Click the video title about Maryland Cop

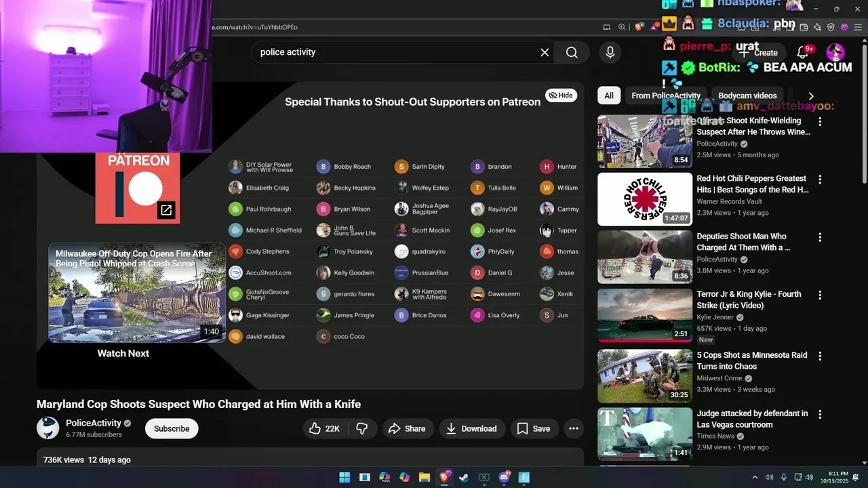[x=199, y=405]
